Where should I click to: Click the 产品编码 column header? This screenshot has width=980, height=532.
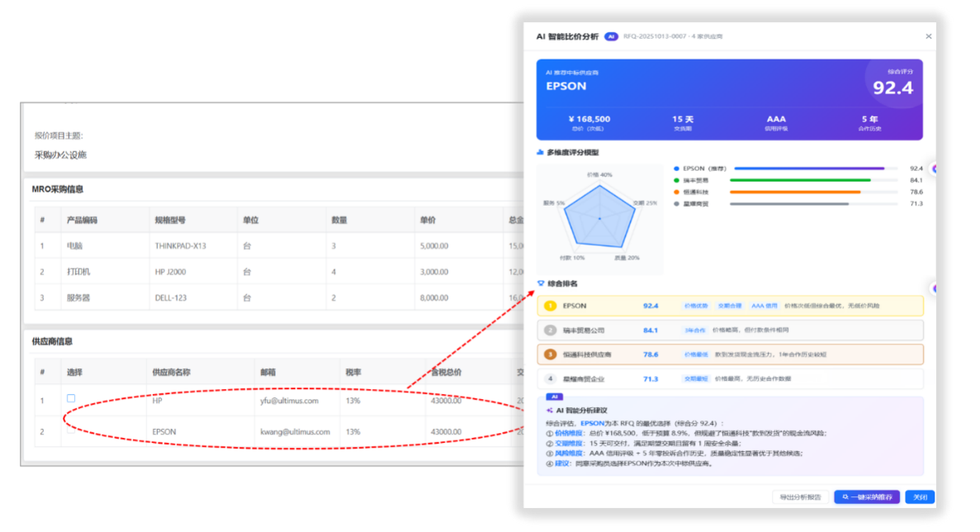pos(82,220)
